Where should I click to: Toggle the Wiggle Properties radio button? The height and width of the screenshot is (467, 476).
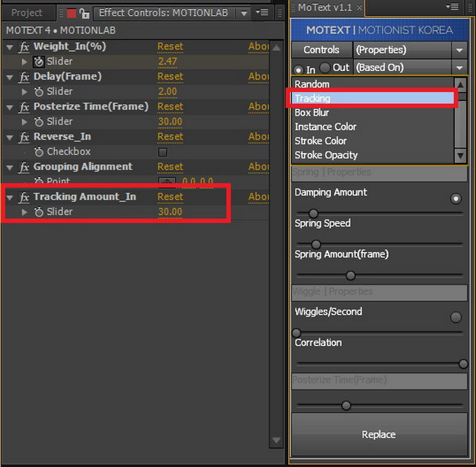click(456, 317)
